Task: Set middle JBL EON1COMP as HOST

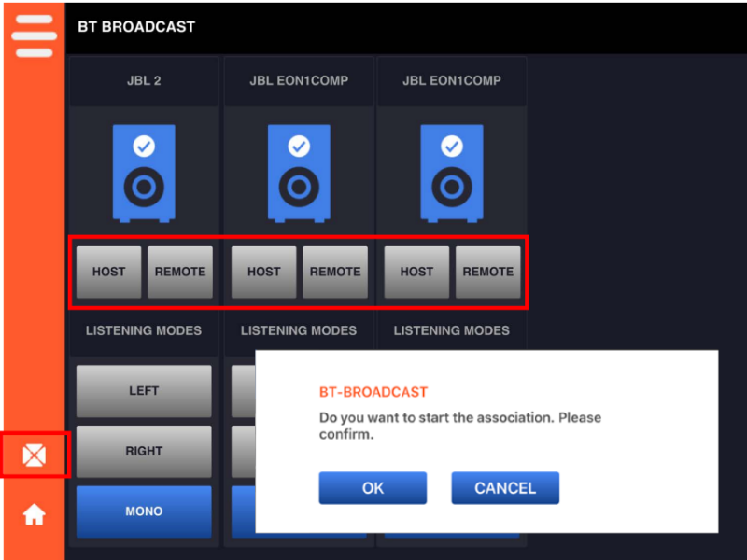Action: pos(264,272)
